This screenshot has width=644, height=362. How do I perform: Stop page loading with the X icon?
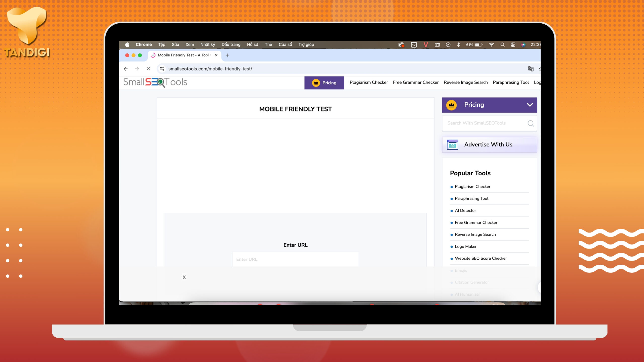(148, 69)
